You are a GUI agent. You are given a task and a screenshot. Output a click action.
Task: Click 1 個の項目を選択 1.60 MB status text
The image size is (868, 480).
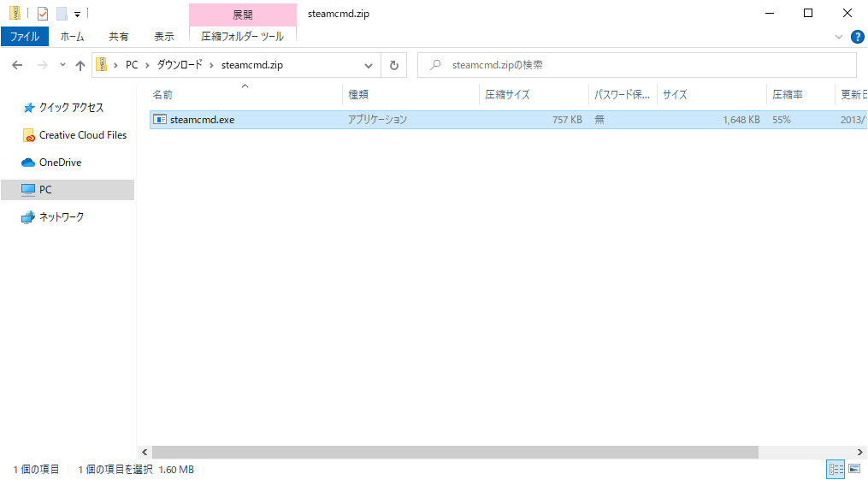(136, 470)
